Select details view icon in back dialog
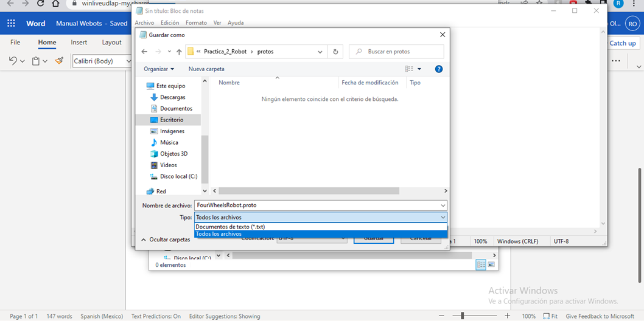 (481, 264)
